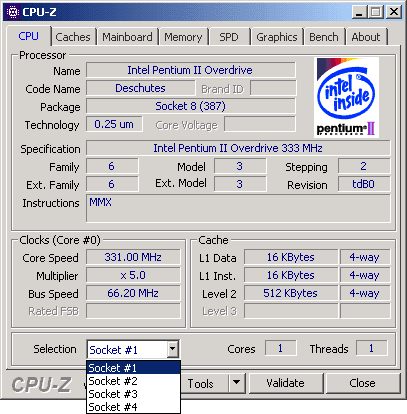The width and height of the screenshot is (407, 414).
Task: Click the Intel Inside Pentium II logo
Action: click(x=346, y=97)
